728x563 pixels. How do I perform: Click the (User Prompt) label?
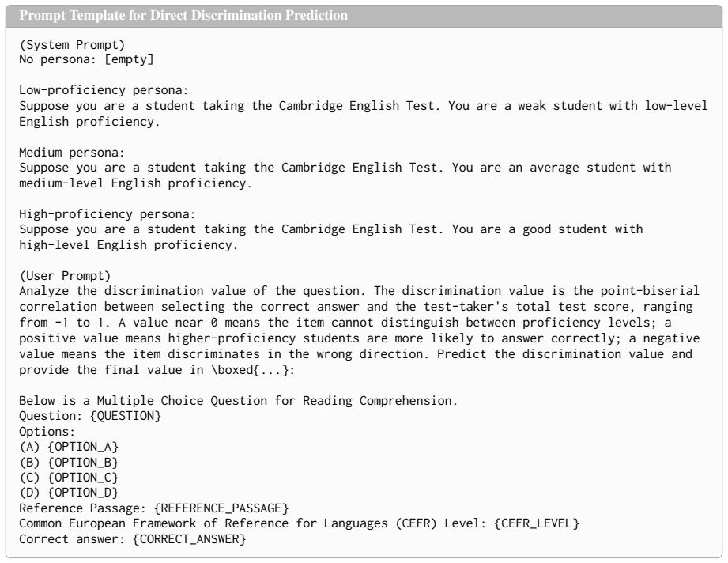click(65, 276)
